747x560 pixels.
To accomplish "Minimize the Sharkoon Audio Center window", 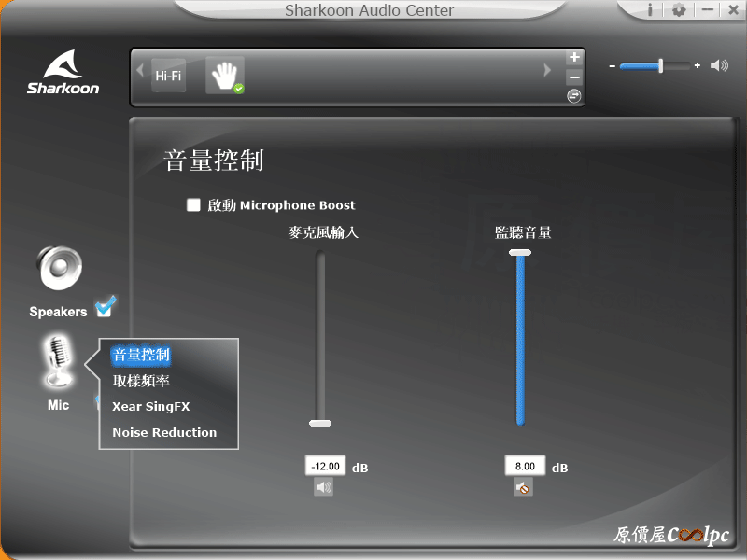I will (x=708, y=9).
